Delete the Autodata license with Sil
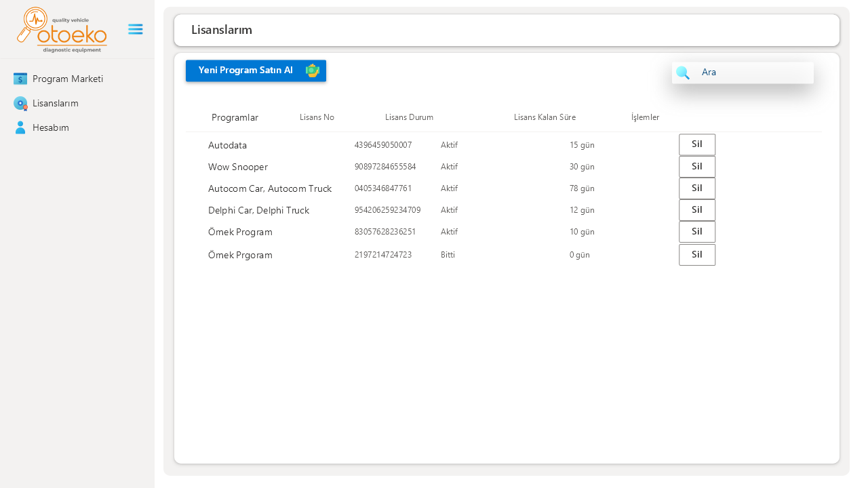This screenshot has width=868, height=488. click(x=697, y=144)
